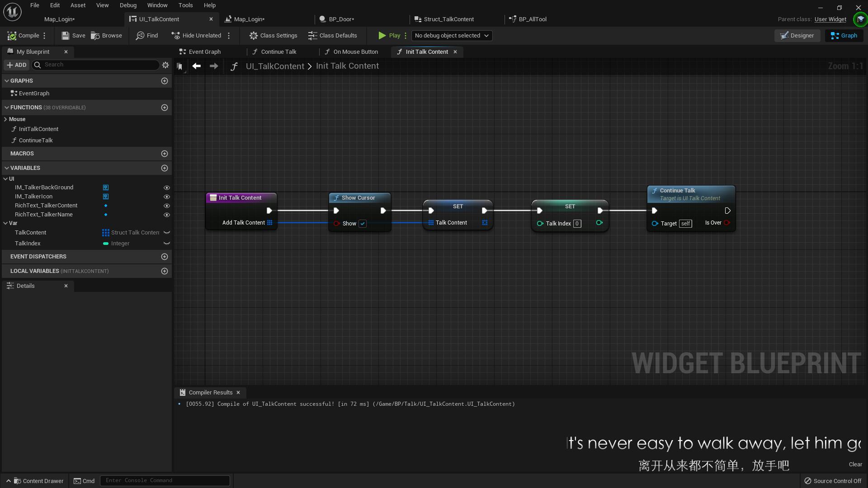Click the Compile toolbar icon
The width and height of the screenshot is (868, 488).
(12, 36)
